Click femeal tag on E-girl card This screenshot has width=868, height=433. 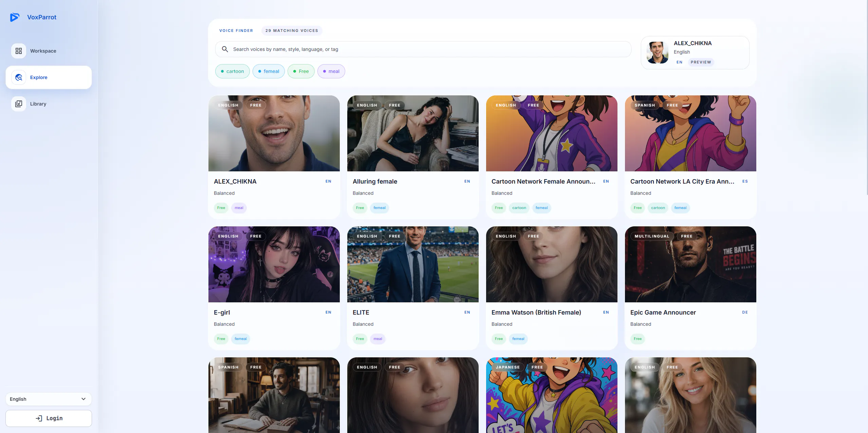241,339
